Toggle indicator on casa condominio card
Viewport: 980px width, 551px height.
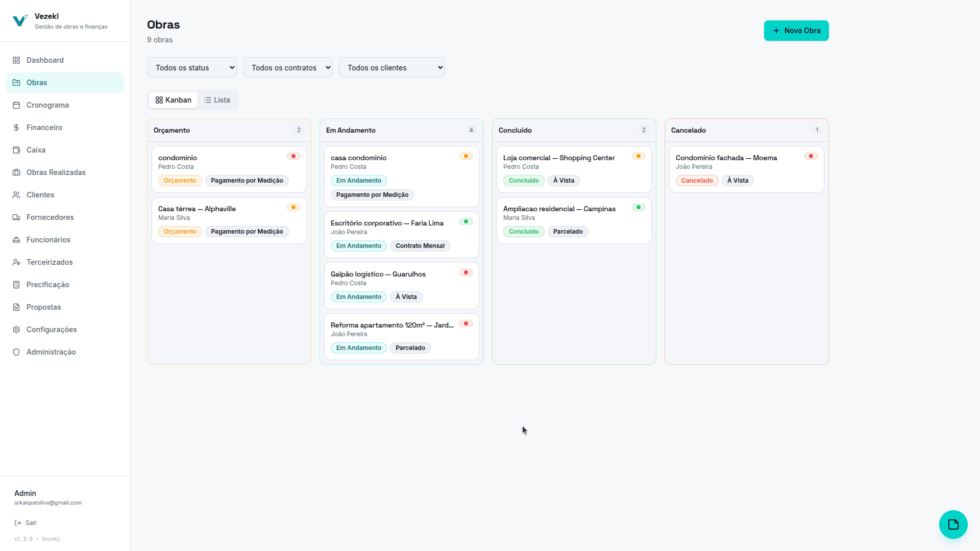pos(466,156)
